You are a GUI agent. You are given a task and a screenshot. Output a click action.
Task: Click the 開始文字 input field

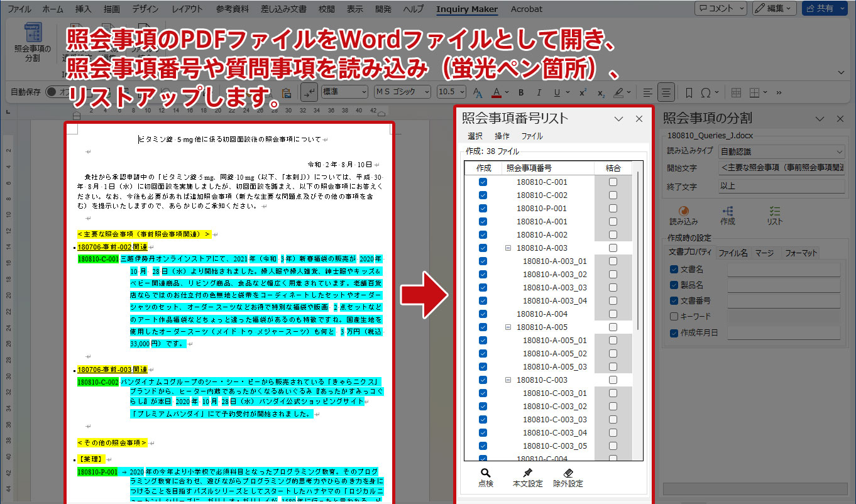[x=782, y=168]
